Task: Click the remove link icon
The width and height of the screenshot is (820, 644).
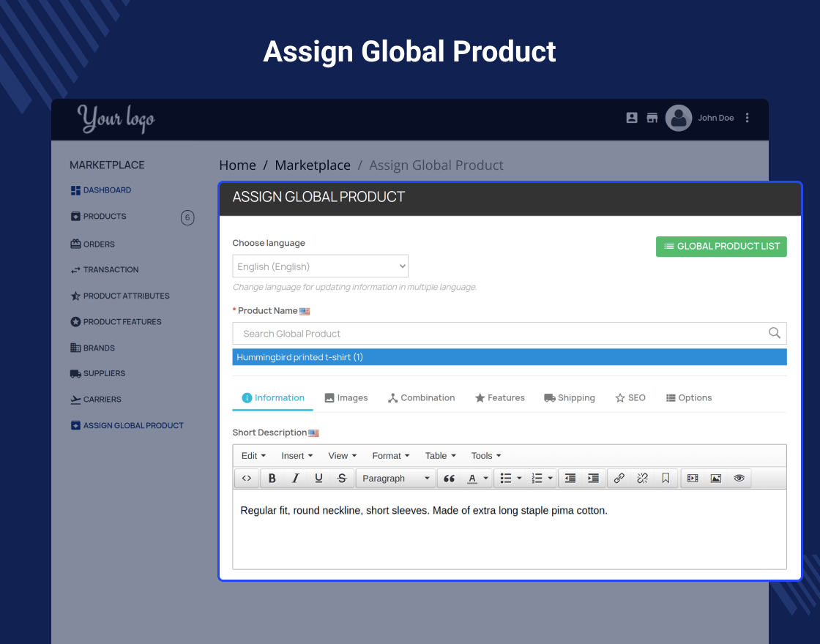Action: [642, 479]
